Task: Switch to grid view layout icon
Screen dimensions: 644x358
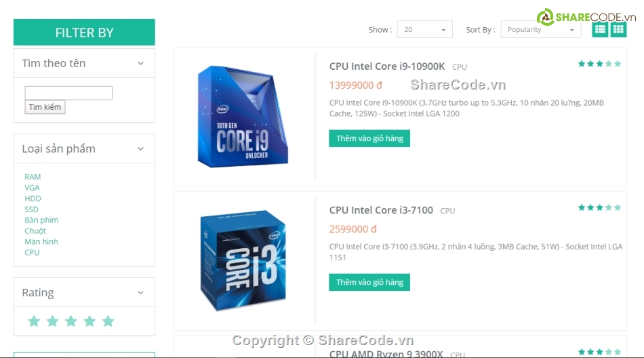Action: tap(618, 29)
